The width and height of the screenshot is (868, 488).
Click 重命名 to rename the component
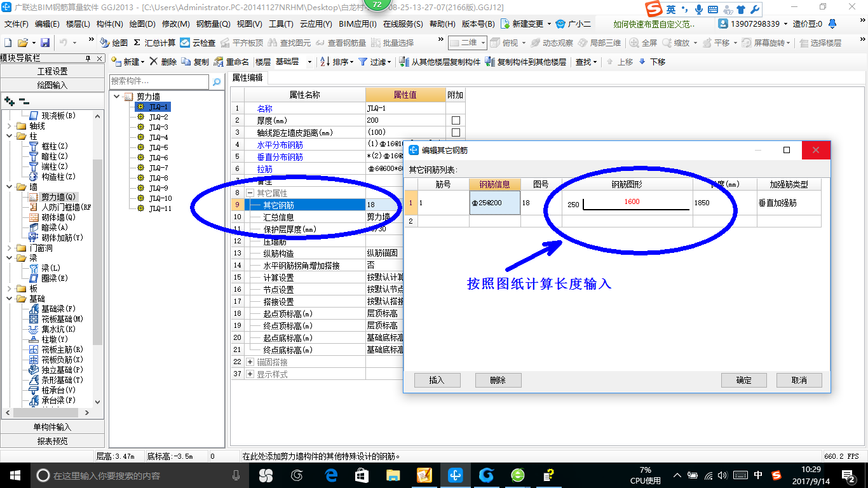click(x=231, y=62)
